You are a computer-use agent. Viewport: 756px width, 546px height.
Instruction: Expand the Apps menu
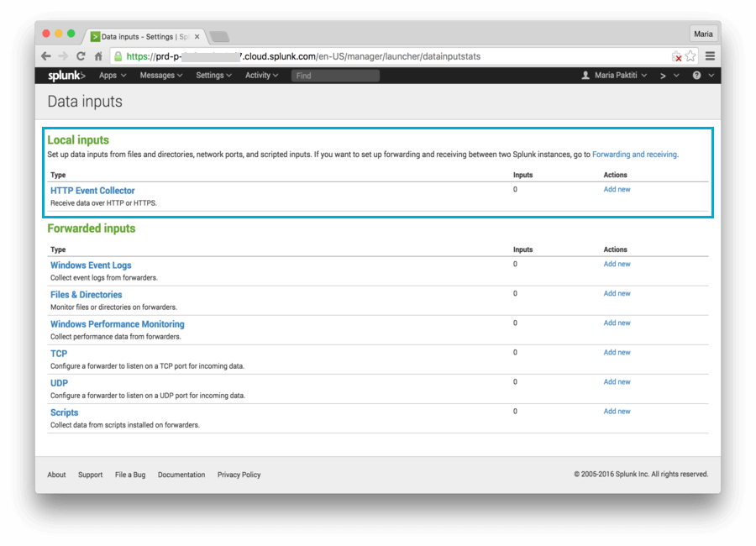113,76
